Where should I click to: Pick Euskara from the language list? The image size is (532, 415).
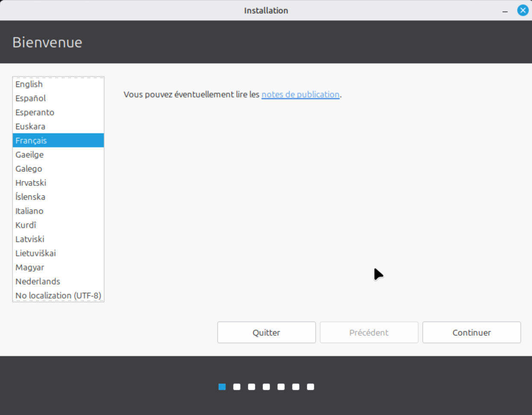pyautogui.click(x=58, y=126)
